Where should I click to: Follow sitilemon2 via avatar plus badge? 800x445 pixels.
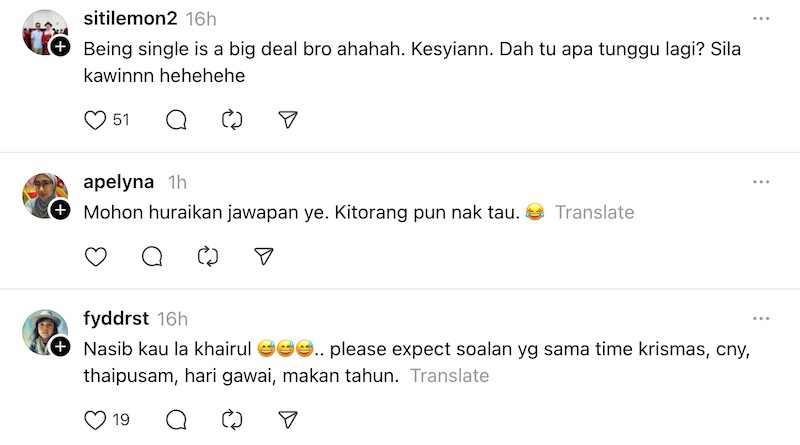[60, 47]
